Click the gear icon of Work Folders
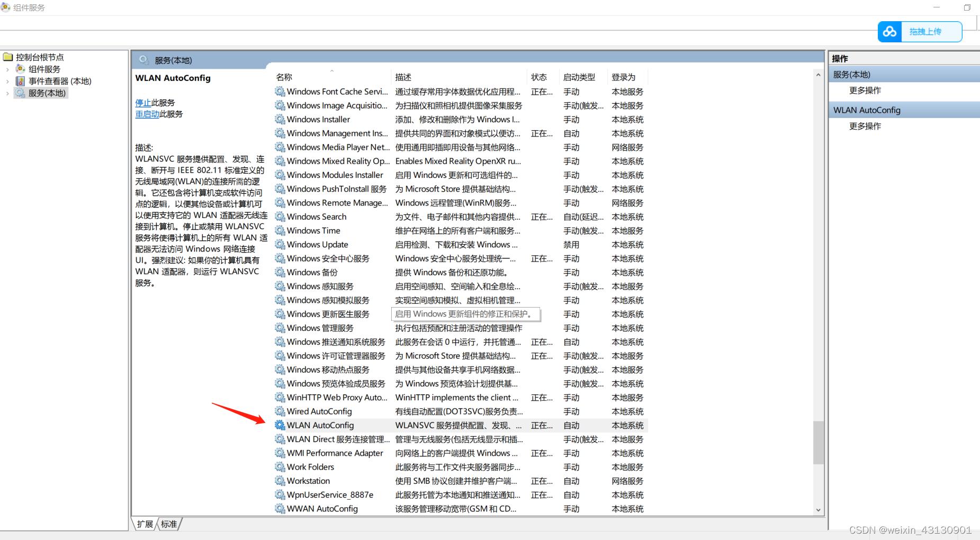 click(280, 467)
